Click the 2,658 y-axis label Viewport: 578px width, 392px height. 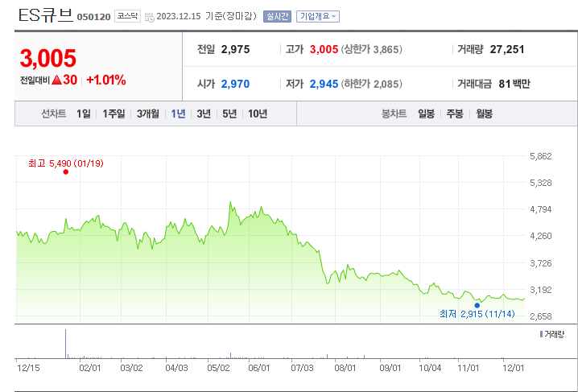[541, 316]
